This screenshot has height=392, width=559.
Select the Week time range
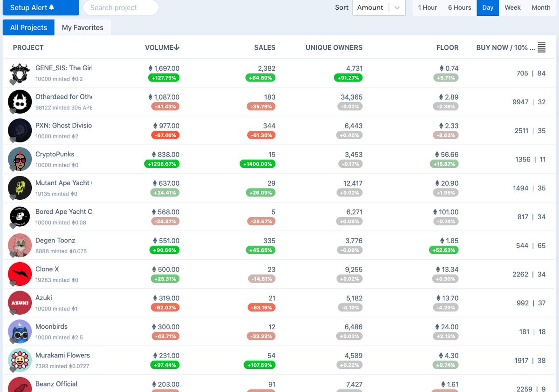[512, 7]
